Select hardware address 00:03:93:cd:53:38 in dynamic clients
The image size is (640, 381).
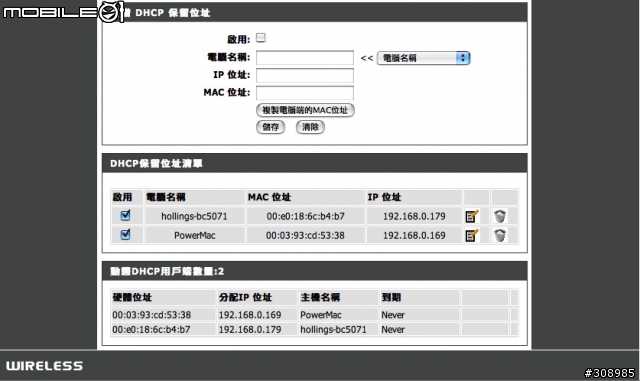152,315
